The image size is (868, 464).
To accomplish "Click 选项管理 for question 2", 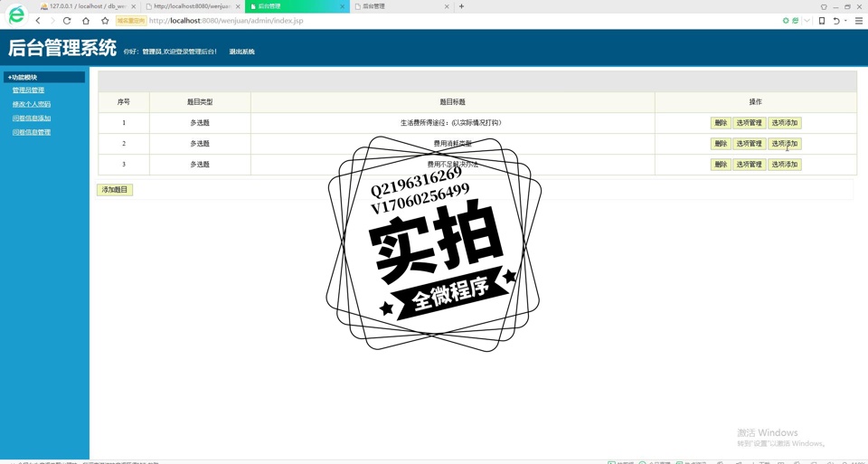I will [749, 144].
